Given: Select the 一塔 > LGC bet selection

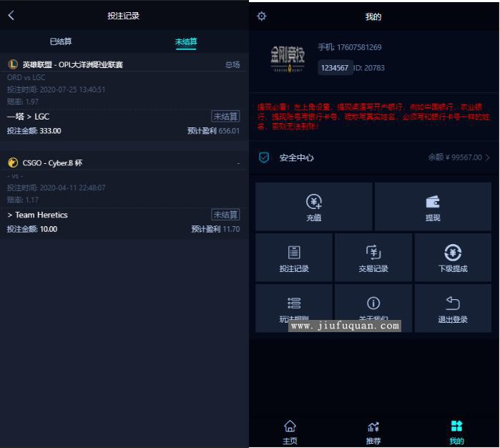Looking at the screenshot, I should (x=28, y=117).
